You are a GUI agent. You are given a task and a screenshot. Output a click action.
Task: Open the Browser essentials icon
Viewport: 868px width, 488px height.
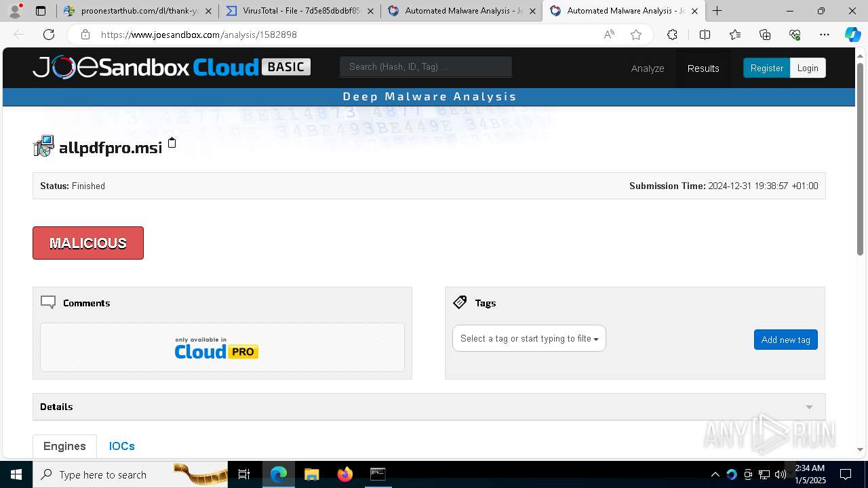click(795, 35)
